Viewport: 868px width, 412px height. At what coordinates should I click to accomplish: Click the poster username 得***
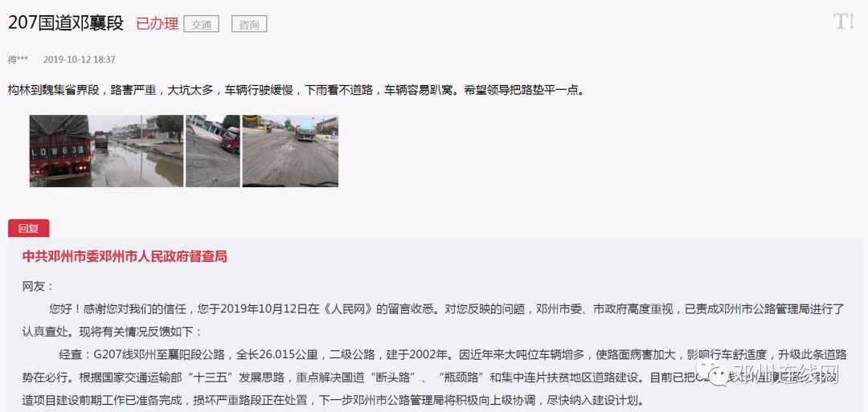(18, 59)
